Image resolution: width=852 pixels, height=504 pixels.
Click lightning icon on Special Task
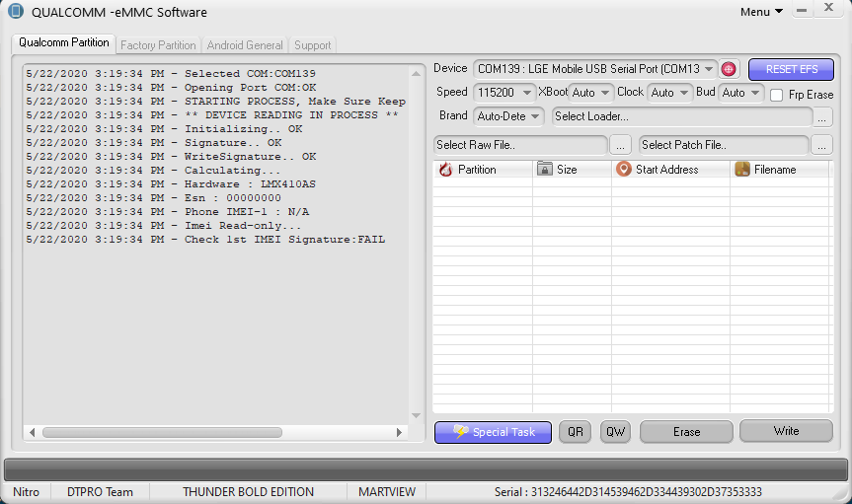(x=461, y=432)
